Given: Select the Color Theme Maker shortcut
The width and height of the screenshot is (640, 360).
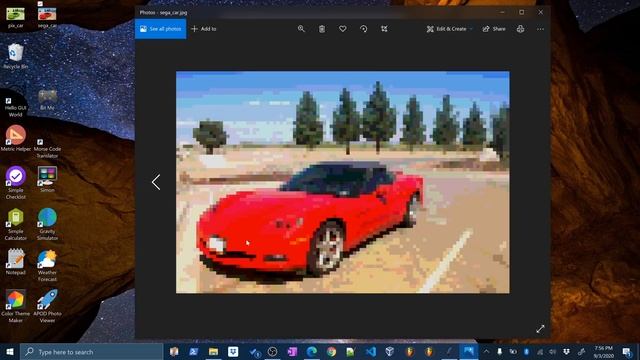Looking at the screenshot, I should coord(16,307).
